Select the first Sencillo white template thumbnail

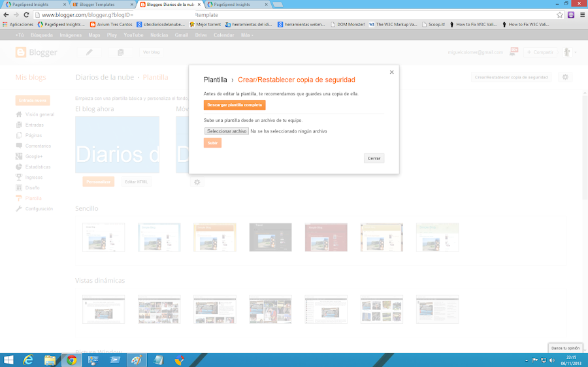tap(103, 237)
